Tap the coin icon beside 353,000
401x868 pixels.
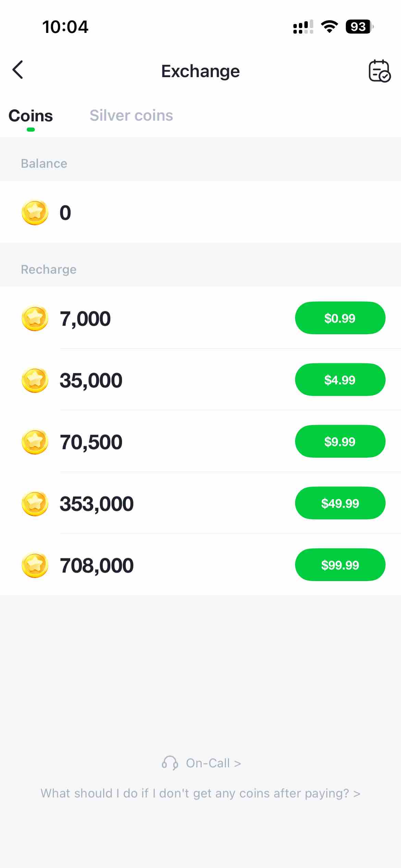(x=35, y=503)
